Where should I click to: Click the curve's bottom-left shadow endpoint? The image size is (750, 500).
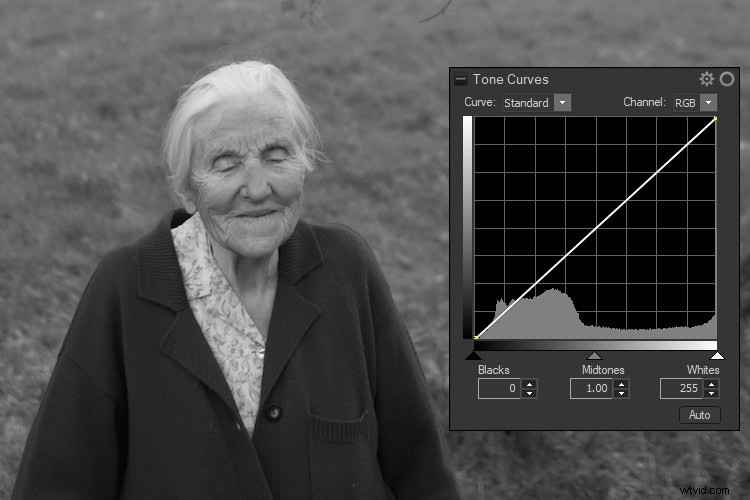tap(476, 337)
